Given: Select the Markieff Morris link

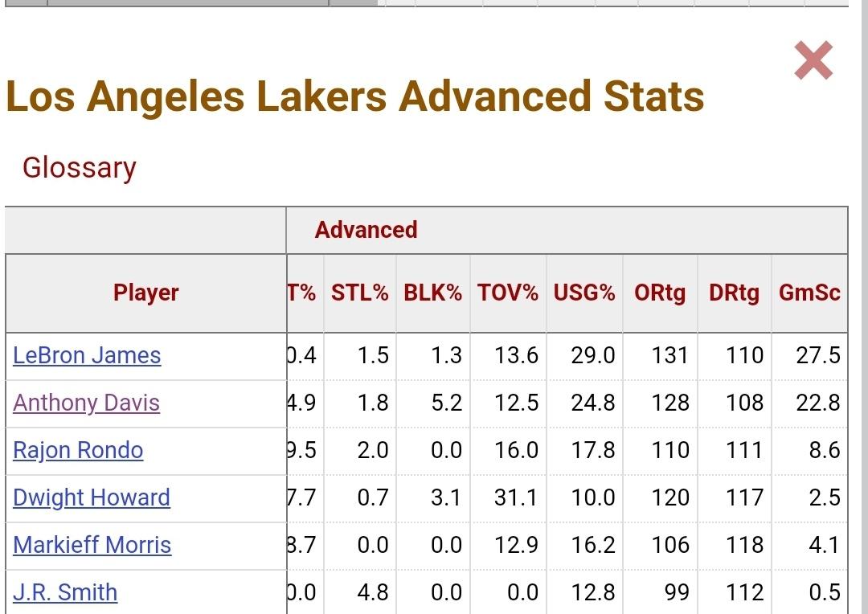Looking at the screenshot, I should point(92,545).
